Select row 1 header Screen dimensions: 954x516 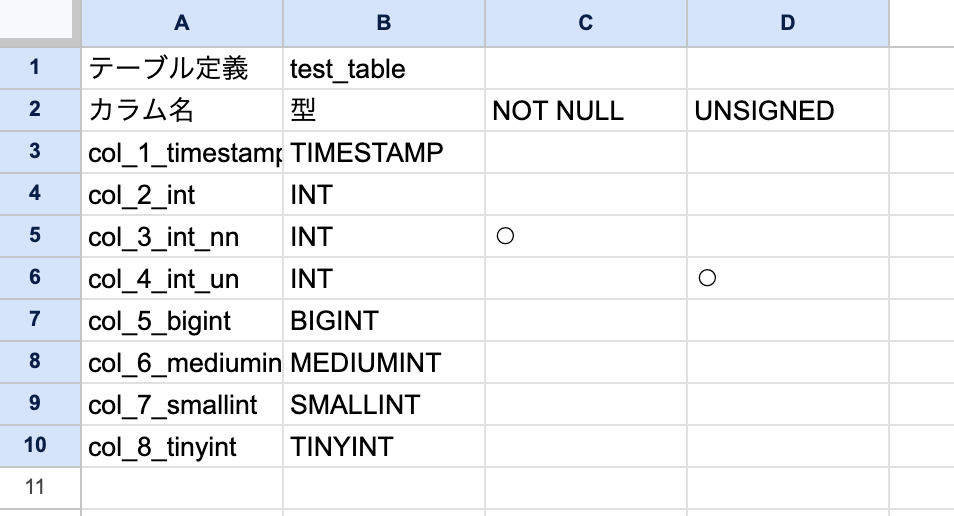[36, 68]
